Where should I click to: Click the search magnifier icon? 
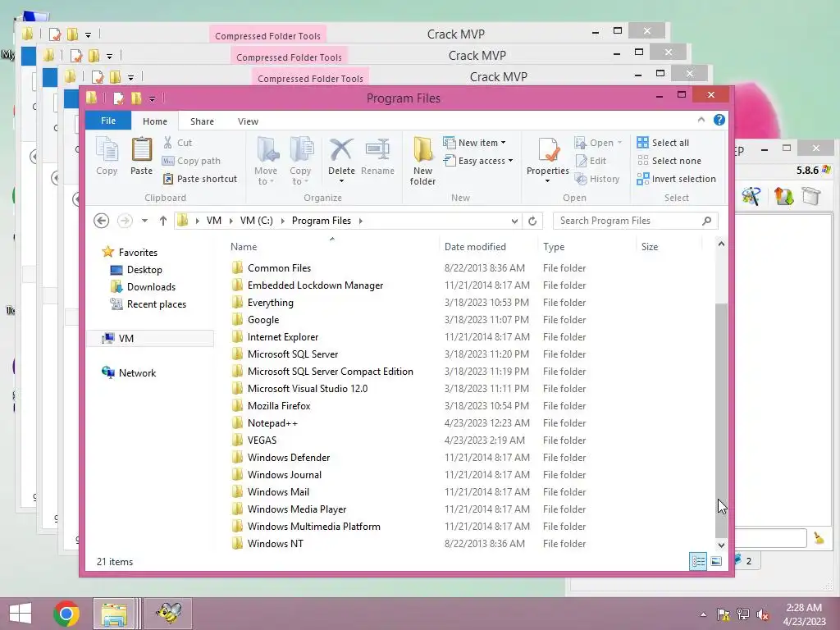706,221
